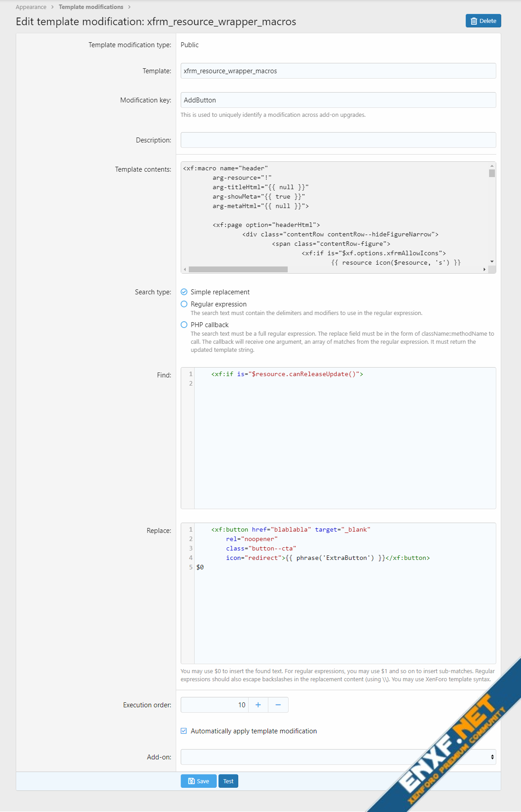This screenshot has width=521, height=812.
Task: Click the Test button
Action: tap(228, 781)
